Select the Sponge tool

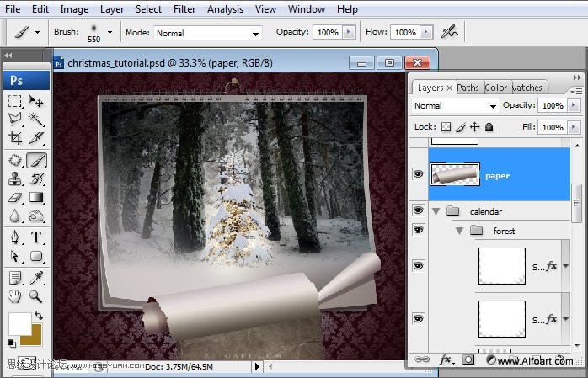[x=36, y=216]
